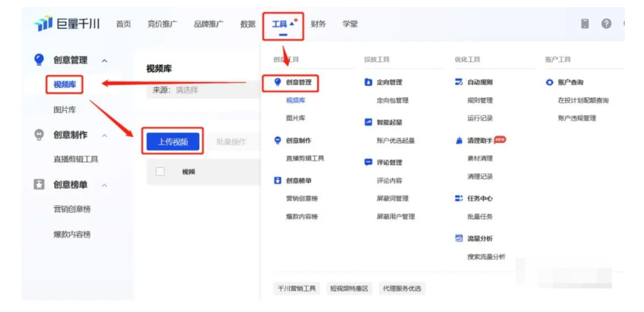Click the 智能起量 icon
Image resolution: width=644 pixels, height=312 pixels.
[369, 122]
